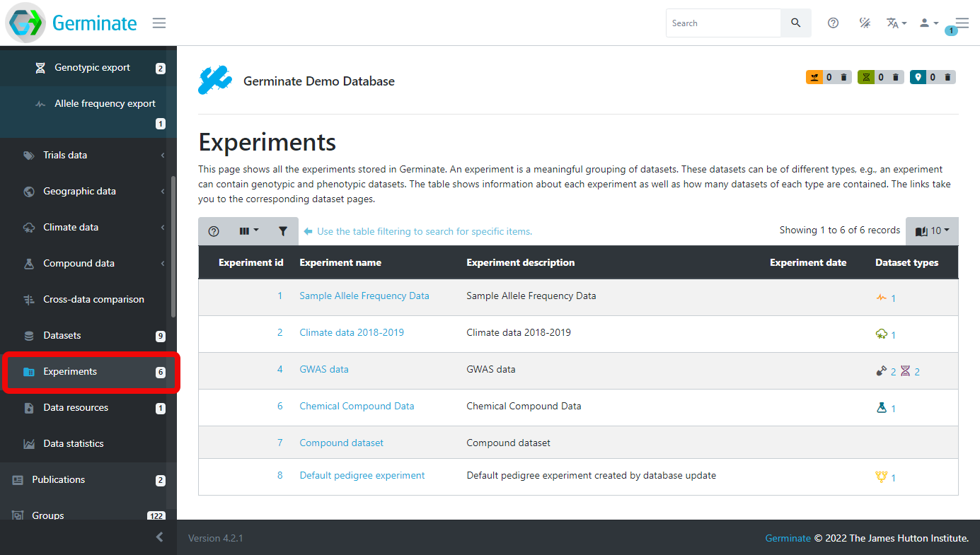The width and height of the screenshot is (980, 555).
Task: Open the help icon in top bar
Action: coord(833,23)
